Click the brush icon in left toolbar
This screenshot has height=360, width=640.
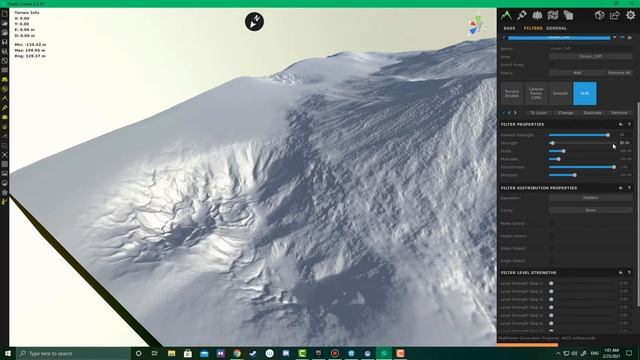coord(4,108)
